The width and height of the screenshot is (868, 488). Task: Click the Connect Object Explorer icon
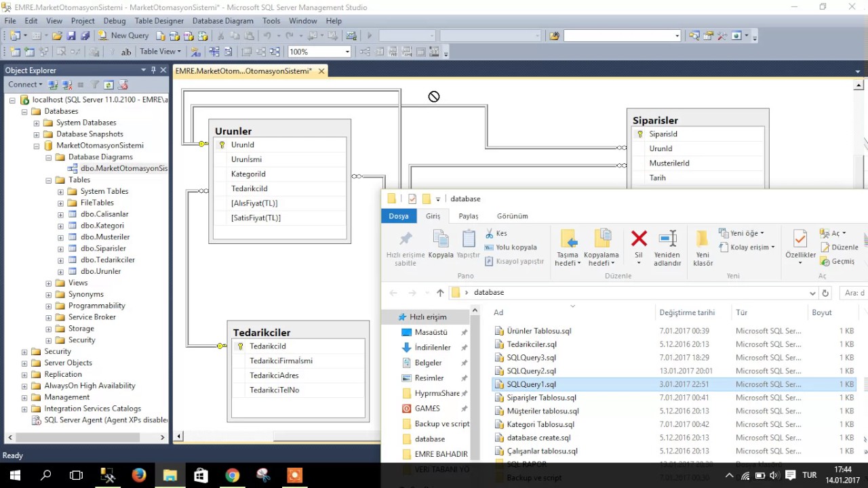[x=54, y=85]
